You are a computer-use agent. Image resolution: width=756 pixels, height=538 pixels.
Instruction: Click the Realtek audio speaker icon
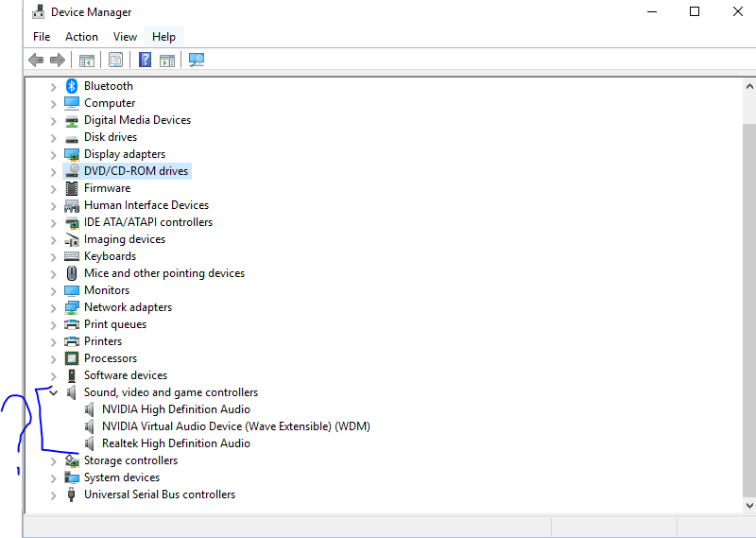click(x=90, y=443)
